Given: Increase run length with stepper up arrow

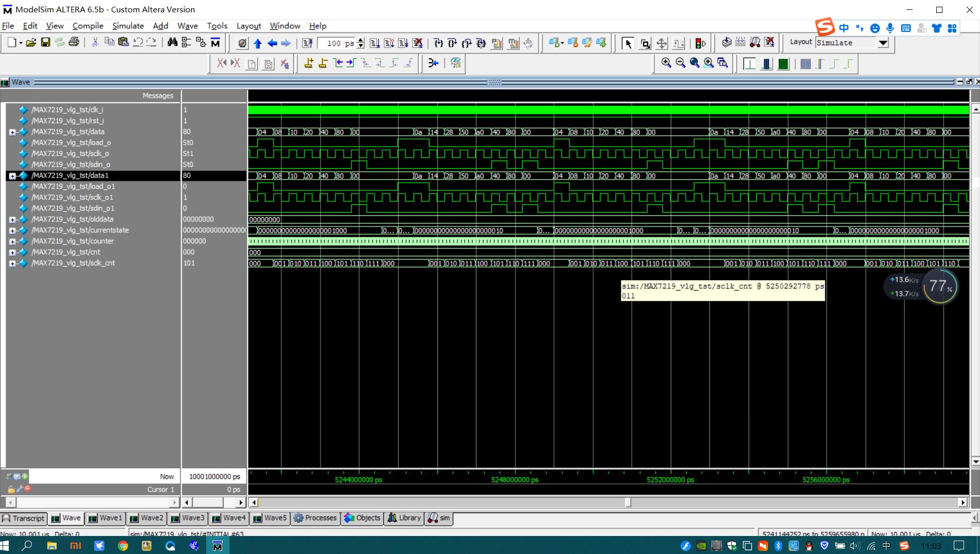Looking at the screenshot, I should [x=361, y=40].
